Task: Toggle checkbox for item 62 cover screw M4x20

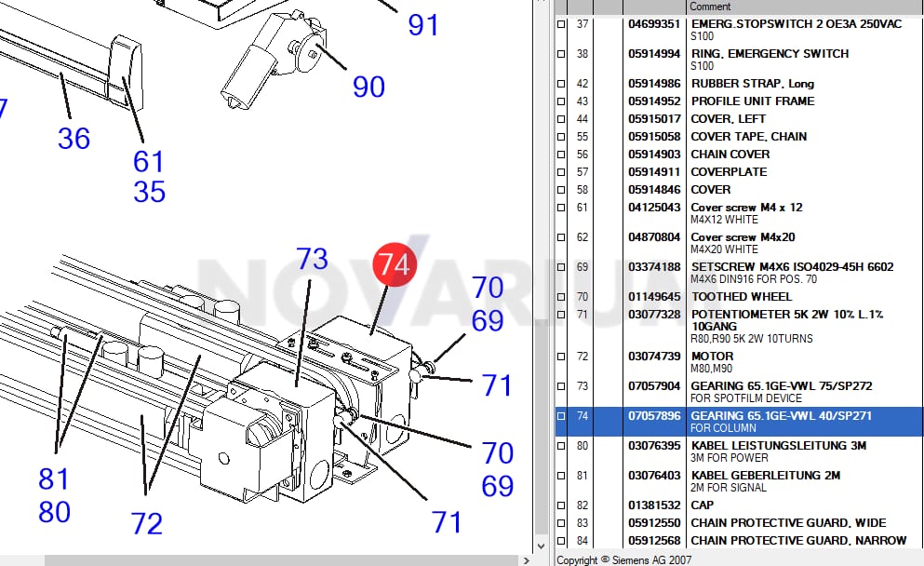Action: point(561,237)
